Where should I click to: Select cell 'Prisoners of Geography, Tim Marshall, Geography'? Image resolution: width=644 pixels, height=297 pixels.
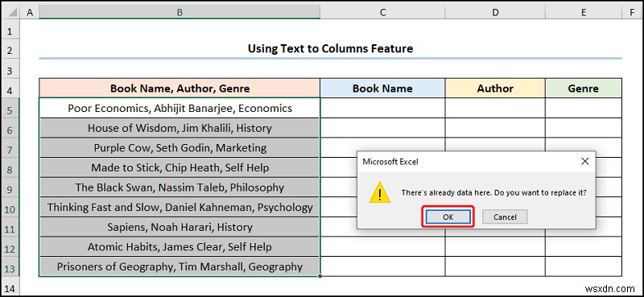180,266
